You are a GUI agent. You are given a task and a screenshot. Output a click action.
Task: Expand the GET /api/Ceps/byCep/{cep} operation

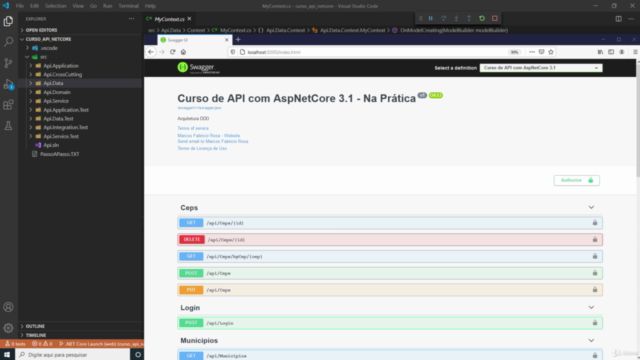390,256
